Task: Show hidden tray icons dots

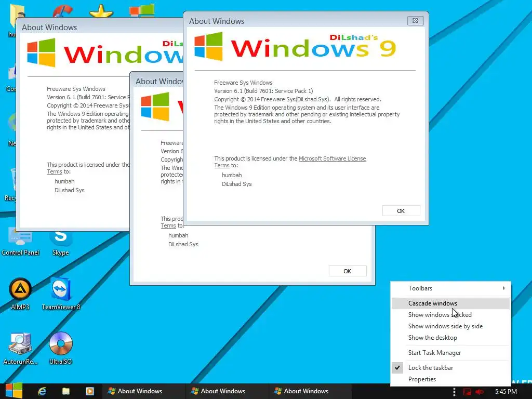Action: 454,392
